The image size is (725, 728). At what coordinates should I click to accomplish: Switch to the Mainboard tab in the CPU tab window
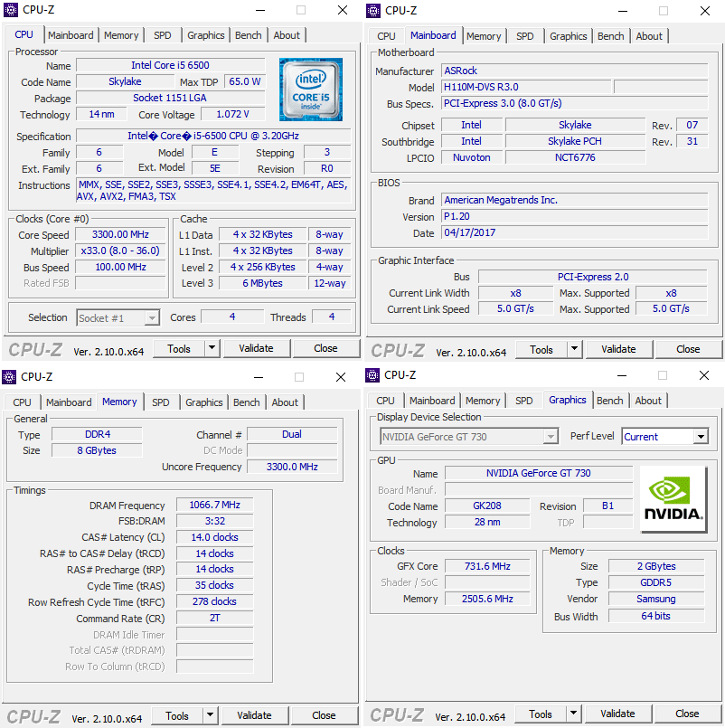click(71, 35)
